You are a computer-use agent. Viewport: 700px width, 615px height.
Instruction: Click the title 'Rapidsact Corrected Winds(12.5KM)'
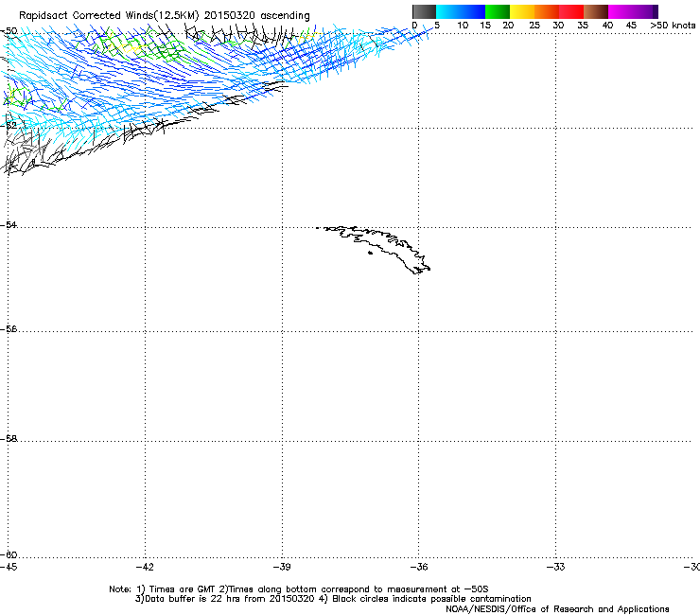(109, 16)
